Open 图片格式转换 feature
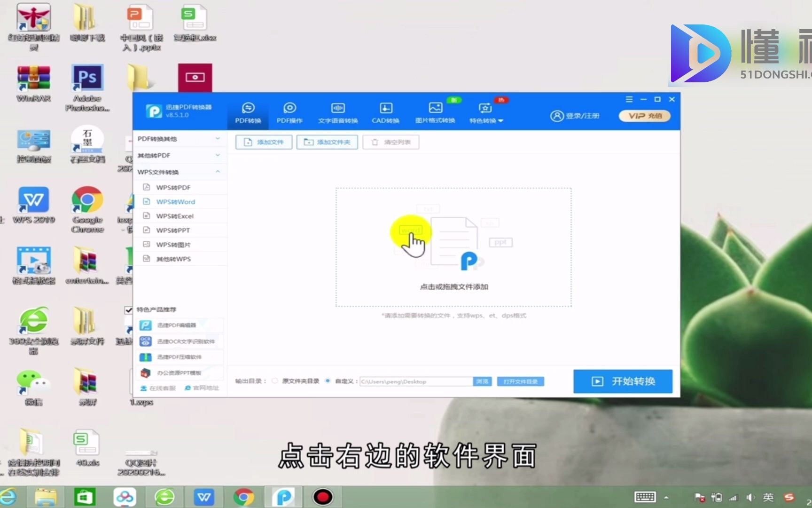Screen dimensions: 812x508 [435, 113]
